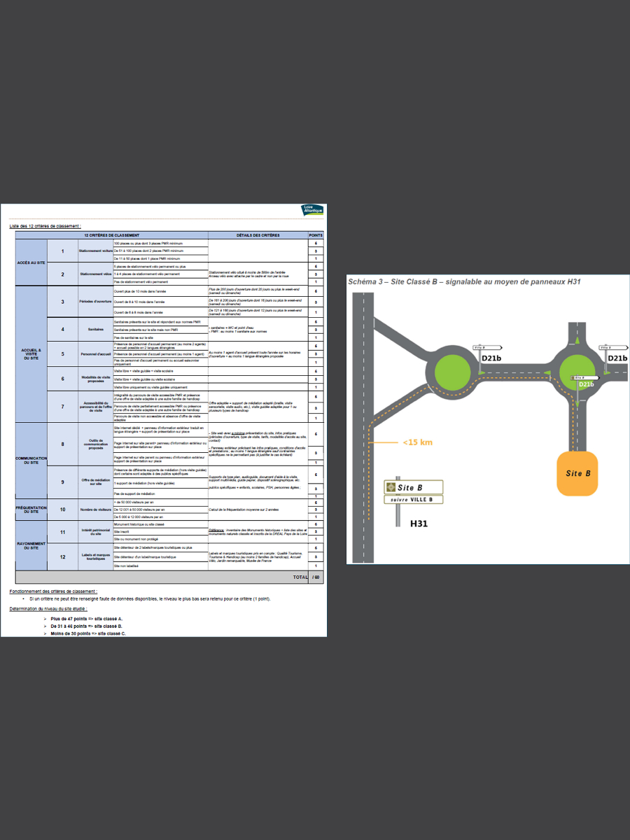The width and height of the screenshot is (630, 840).
Task: Click the 'suivre VILLE B' sign panel
Action: pyautogui.click(x=413, y=499)
